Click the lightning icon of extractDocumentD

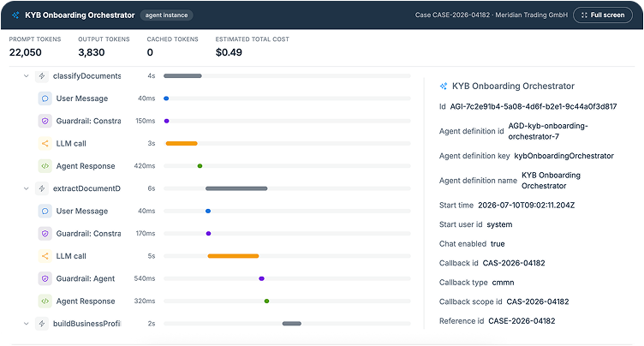pos(42,188)
